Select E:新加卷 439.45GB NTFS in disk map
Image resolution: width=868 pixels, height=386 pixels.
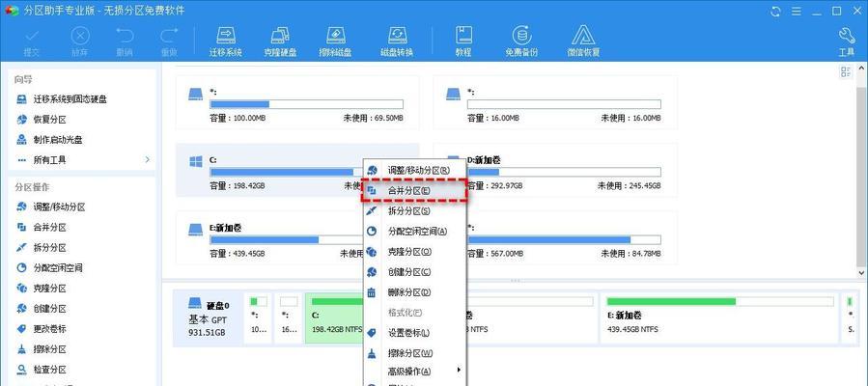pos(719,318)
